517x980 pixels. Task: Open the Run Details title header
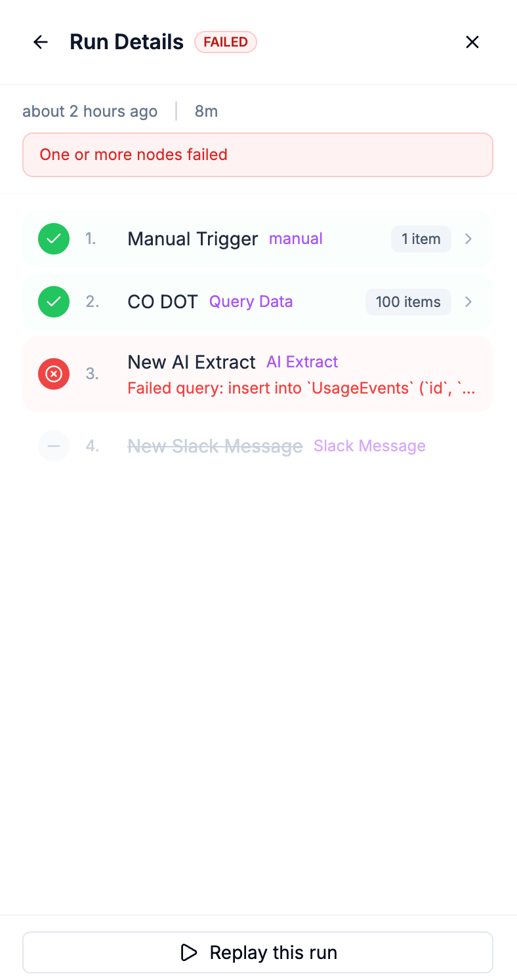127,41
